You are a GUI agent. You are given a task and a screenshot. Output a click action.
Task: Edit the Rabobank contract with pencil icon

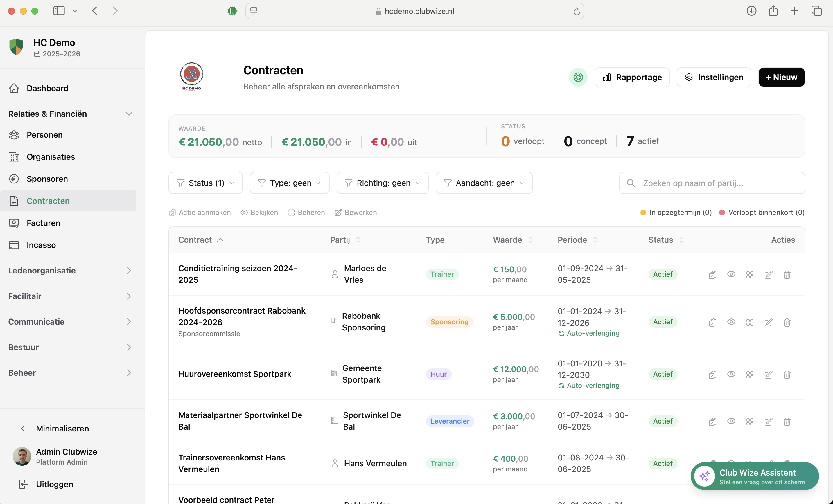(x=768, y=322)
